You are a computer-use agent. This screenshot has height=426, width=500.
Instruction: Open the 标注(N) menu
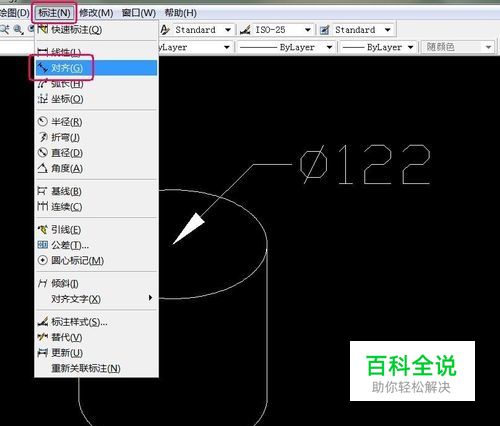pos(54,13)
